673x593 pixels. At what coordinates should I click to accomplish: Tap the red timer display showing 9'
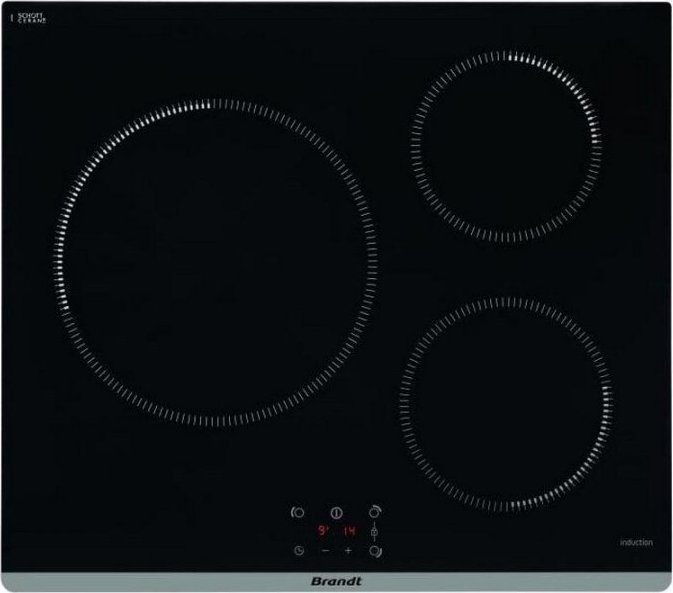point(324,531)
